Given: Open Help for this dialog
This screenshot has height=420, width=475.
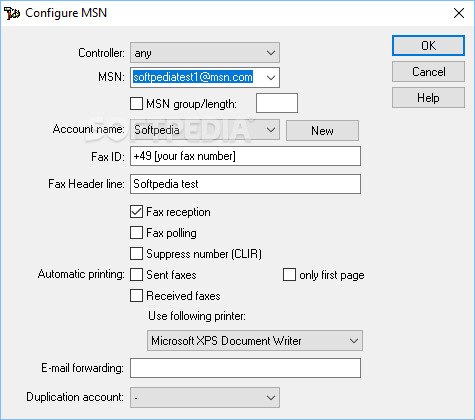Looking at the screenshot, I should point(428,98).
